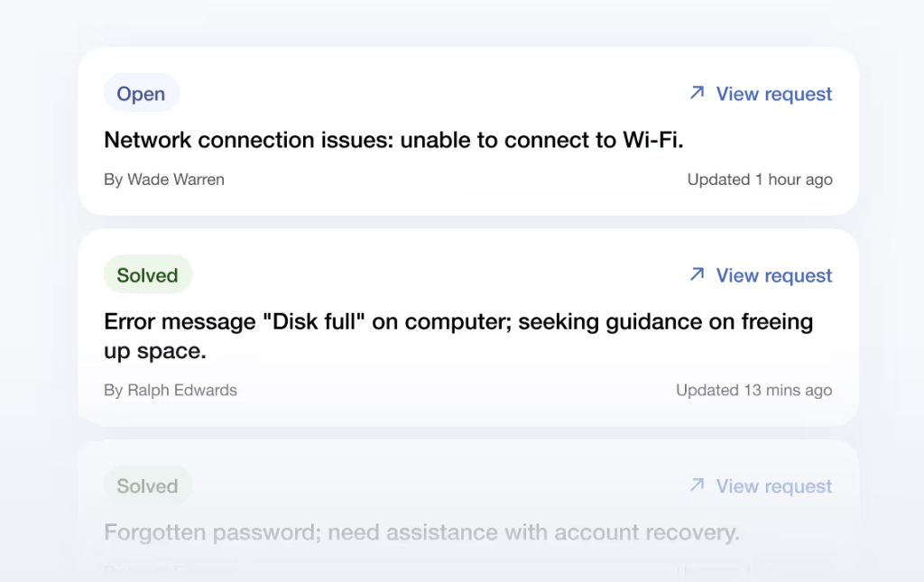
Task: Open View request for the Wi-Fi issue
Action: pyautogui.click(x=773, y=94)
